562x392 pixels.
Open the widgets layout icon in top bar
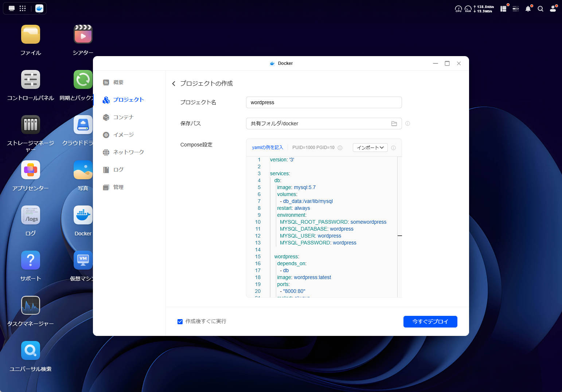[504, 9]
